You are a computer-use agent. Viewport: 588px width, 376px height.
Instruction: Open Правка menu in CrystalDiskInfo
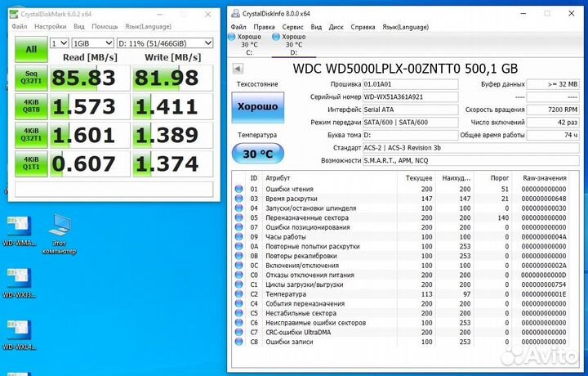(264, 27)
